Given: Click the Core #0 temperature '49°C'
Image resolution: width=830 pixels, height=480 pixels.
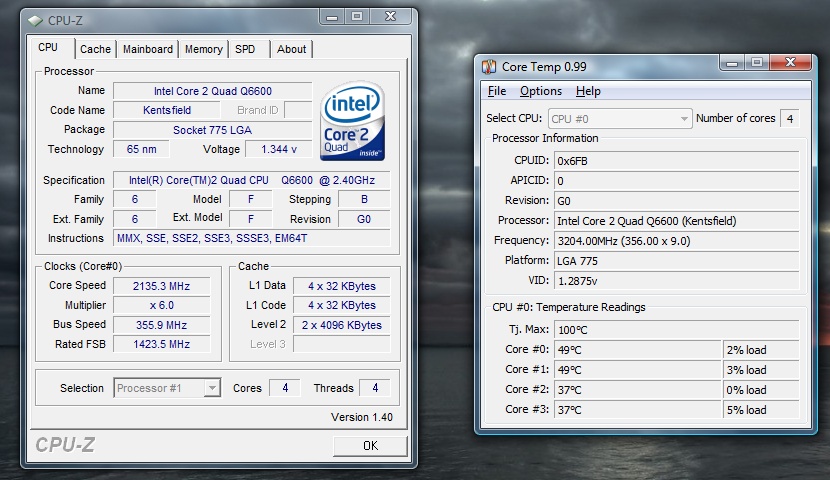Looking at the screenshot, I should pyautogui.click(x=638, y=350).
